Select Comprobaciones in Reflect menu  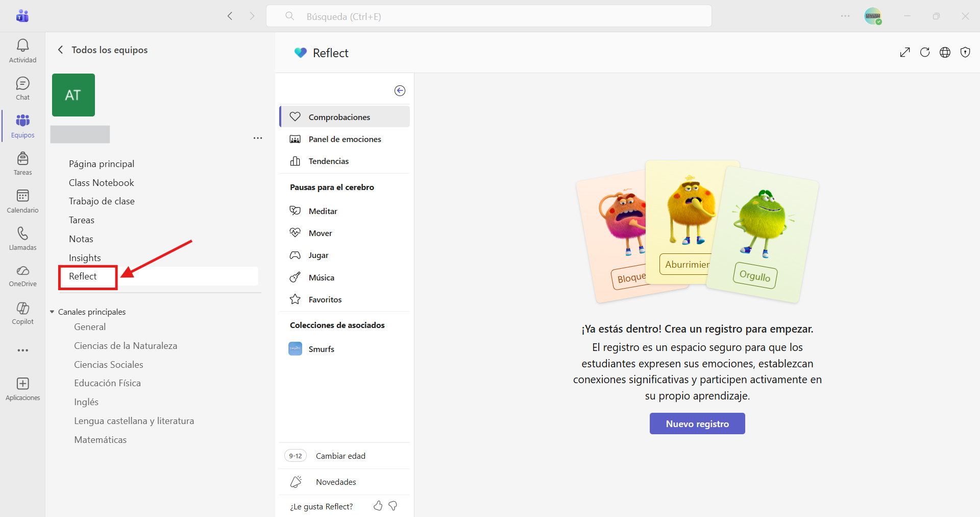(345, 116)
